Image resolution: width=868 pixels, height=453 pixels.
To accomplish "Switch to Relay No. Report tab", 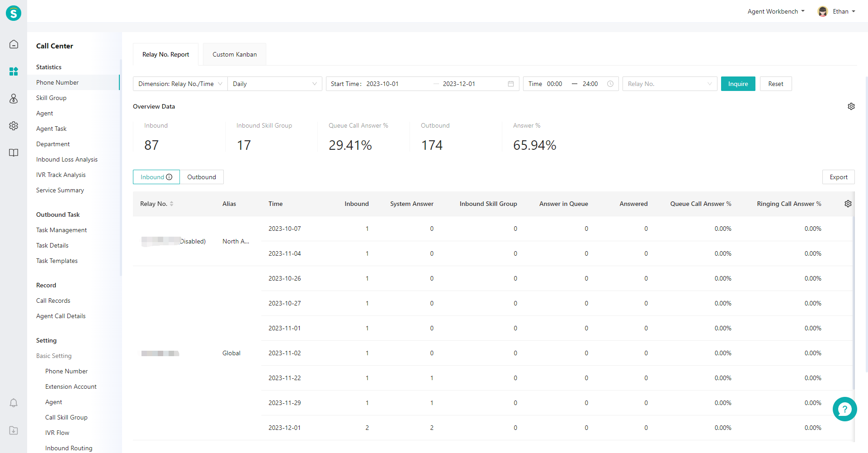I will (x=165, y=54).
